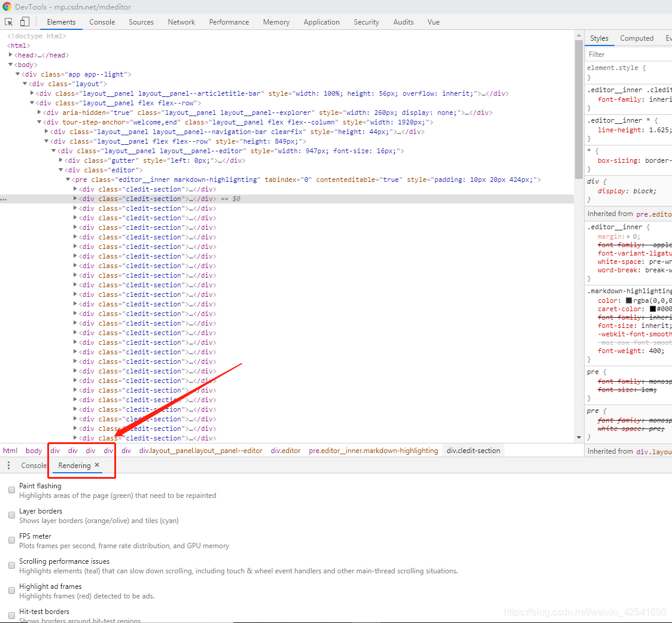Click the DOM tree scrollbar down arrow
Viewport: 672px width, 623px height.
click(579, 437)
